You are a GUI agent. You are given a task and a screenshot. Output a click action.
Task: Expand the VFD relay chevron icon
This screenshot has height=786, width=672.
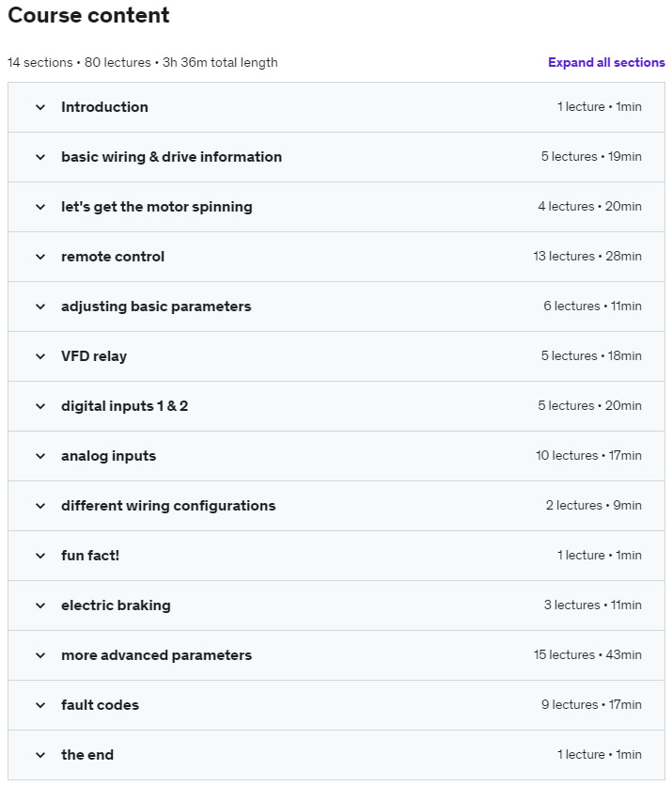[x=40, y=356]
